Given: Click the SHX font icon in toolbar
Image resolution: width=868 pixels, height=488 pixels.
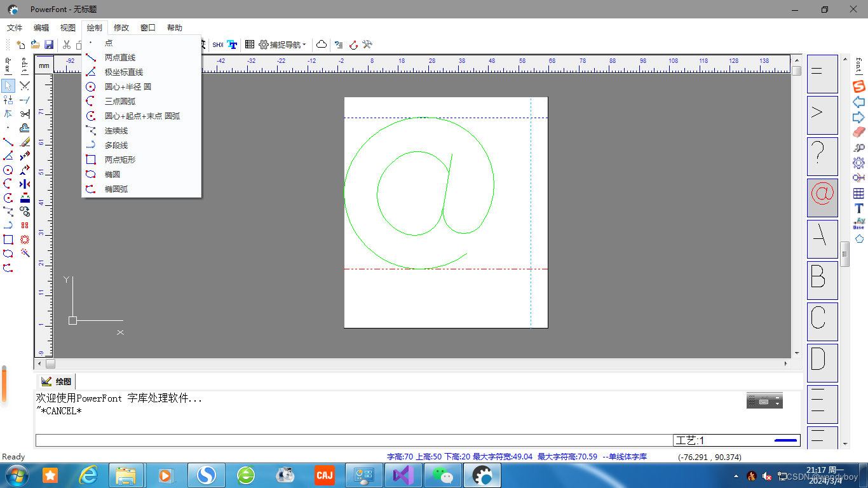Looking at the screenshot, I should (218, 44).
